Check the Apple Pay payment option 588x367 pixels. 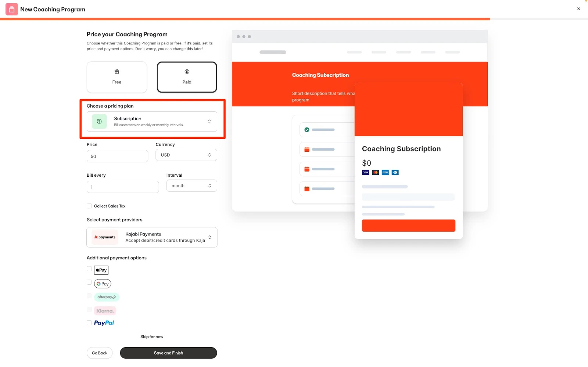click(89, 269)
